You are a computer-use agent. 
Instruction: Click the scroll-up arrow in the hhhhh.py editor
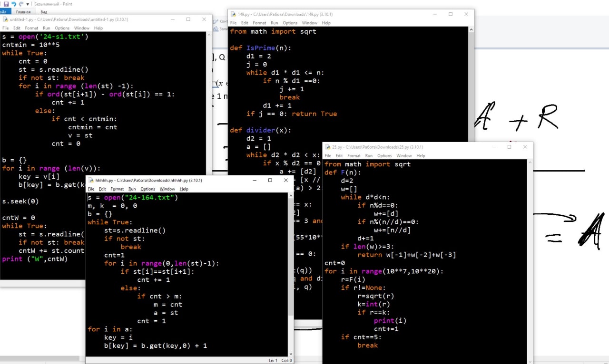coord(291,196)
